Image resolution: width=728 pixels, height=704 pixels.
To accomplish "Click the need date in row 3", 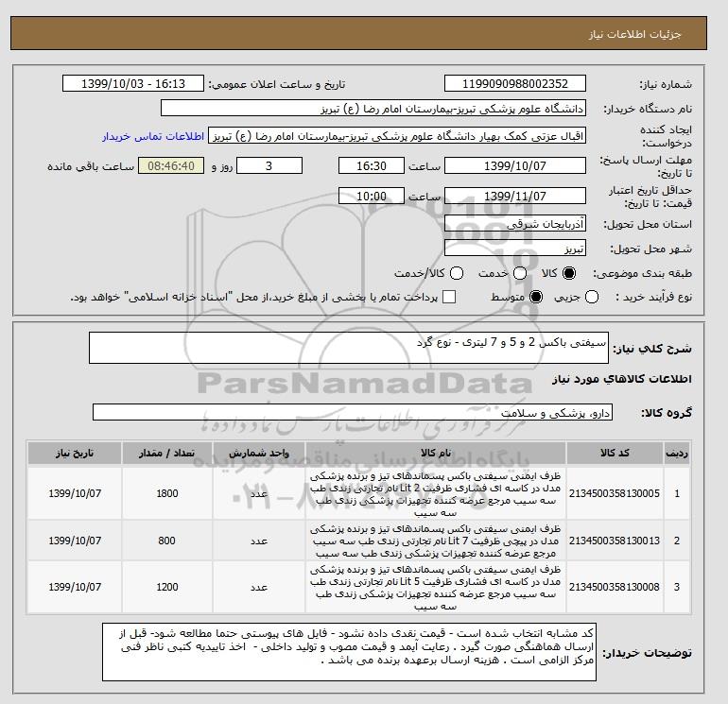I will coord(75,587).
